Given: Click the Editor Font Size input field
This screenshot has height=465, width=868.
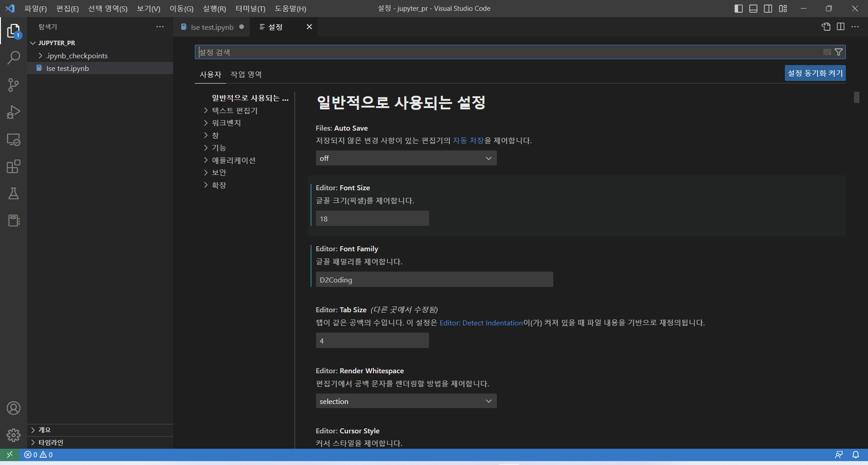Looking at the screenshot, I should click(x=372, y=219).
